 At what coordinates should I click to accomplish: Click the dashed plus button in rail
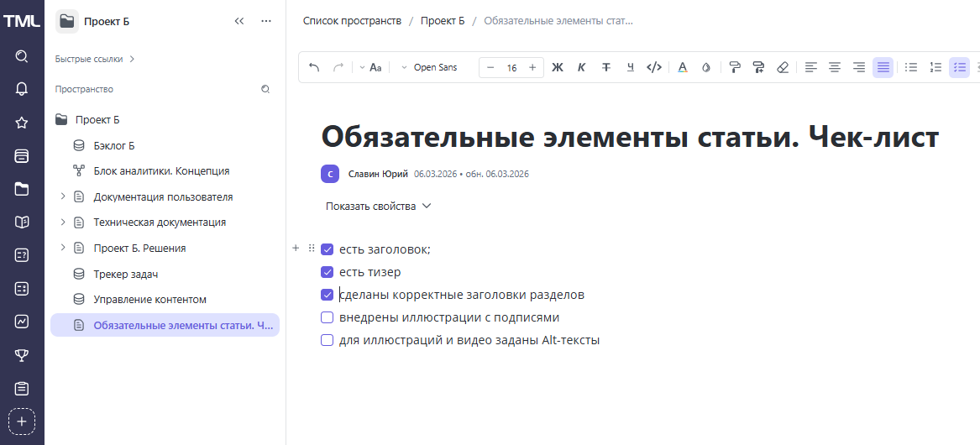click(x=22, y=421)
